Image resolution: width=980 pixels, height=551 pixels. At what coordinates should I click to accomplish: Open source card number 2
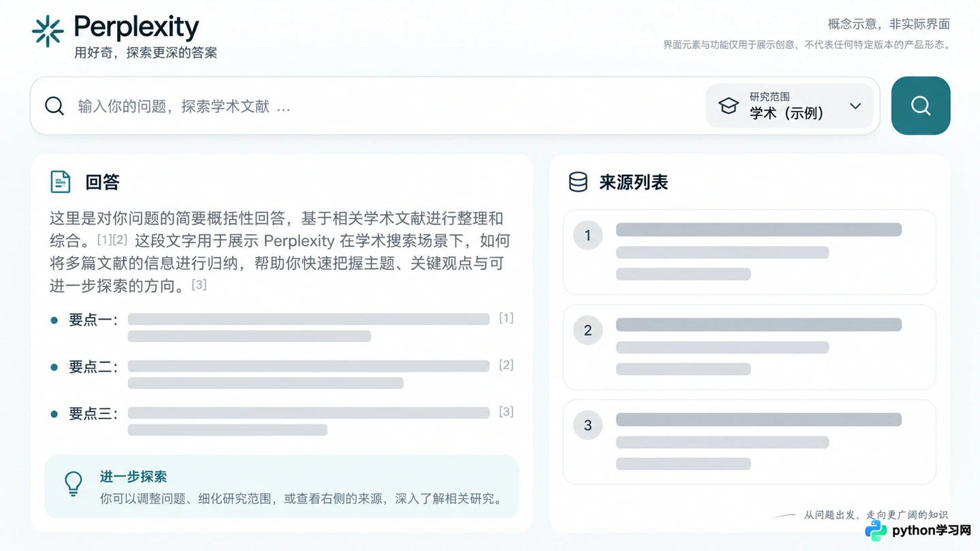pyautogui.click(x=749, y=347)
